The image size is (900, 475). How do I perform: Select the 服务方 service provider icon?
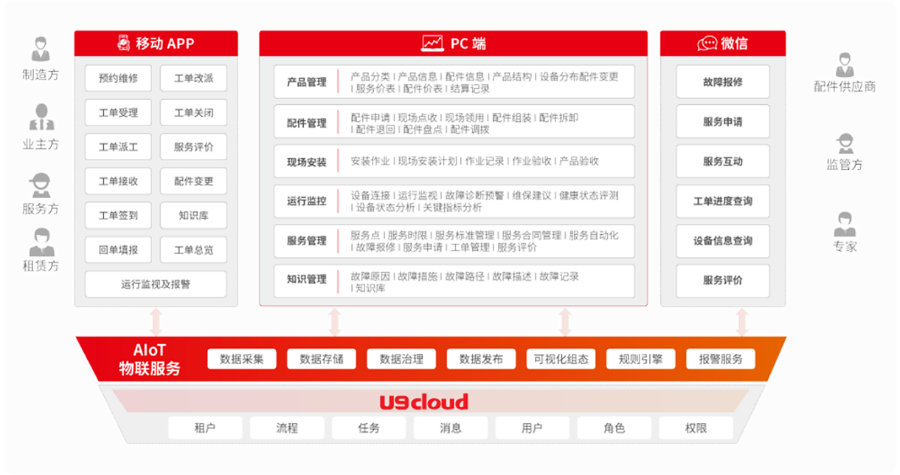41,184
